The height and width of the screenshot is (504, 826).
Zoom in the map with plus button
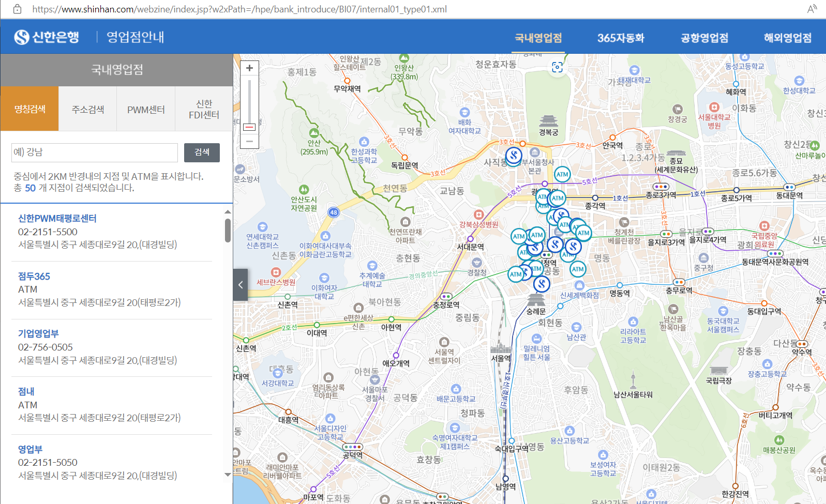(x=249, y=68)
